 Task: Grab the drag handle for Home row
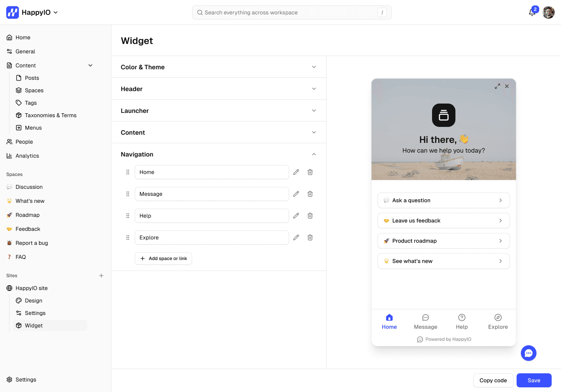pyautogui.click(x=128, y=172)
